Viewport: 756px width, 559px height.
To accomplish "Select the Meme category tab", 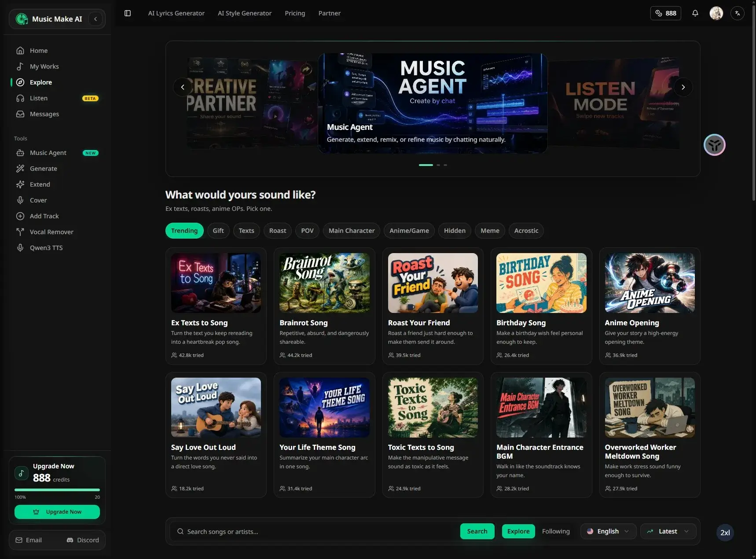I will point(490,231).
